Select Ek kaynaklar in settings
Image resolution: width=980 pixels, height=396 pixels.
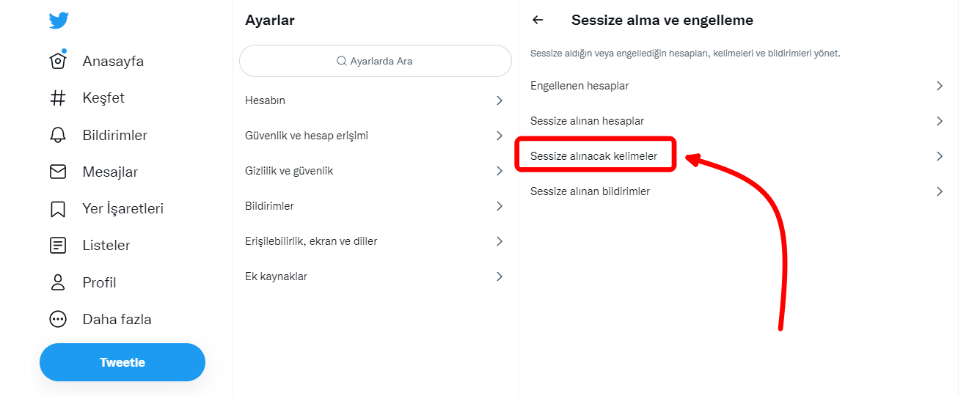[x=276, y=276]
